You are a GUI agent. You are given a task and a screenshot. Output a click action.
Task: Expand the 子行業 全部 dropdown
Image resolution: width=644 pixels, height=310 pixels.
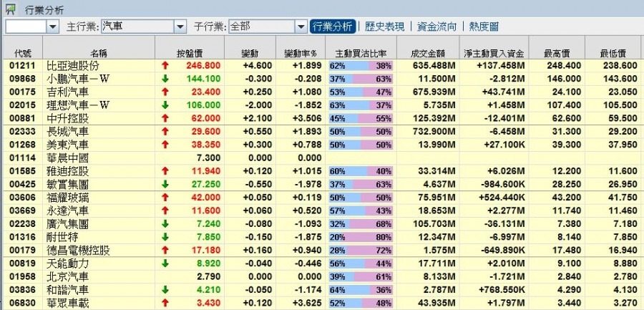(301, 26)
